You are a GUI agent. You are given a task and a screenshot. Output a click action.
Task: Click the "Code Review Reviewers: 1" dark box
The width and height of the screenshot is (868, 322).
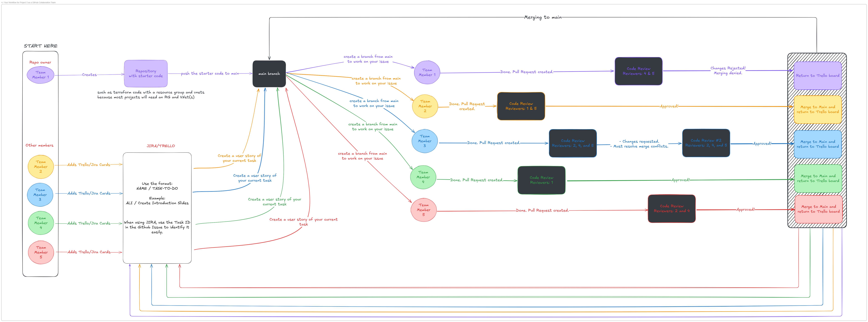click(x=542, y=180)
